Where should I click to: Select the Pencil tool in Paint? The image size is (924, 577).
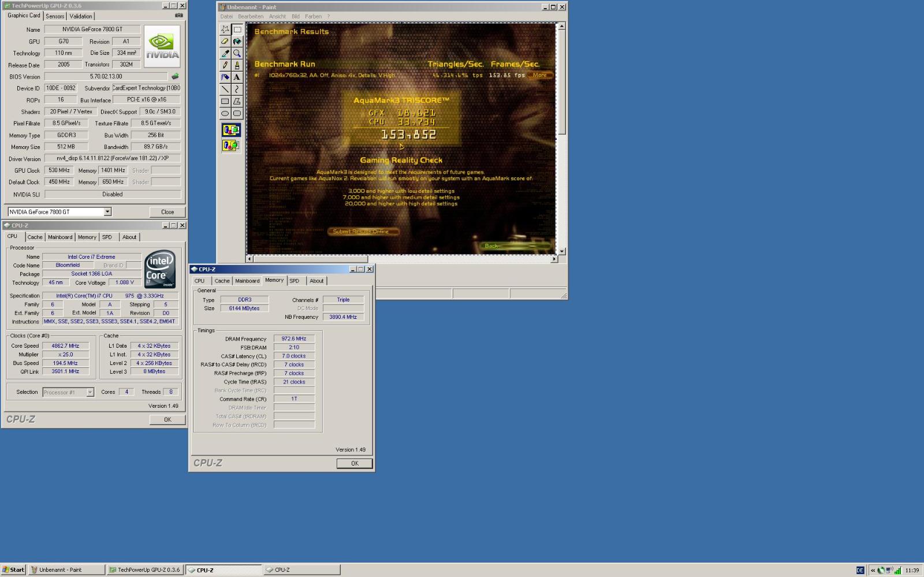[x=225, y=65]
